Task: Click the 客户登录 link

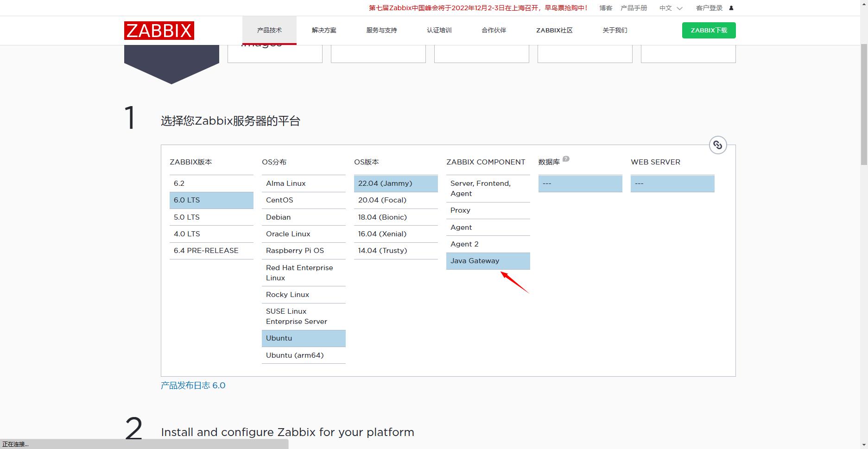Action: pos(709,8)
